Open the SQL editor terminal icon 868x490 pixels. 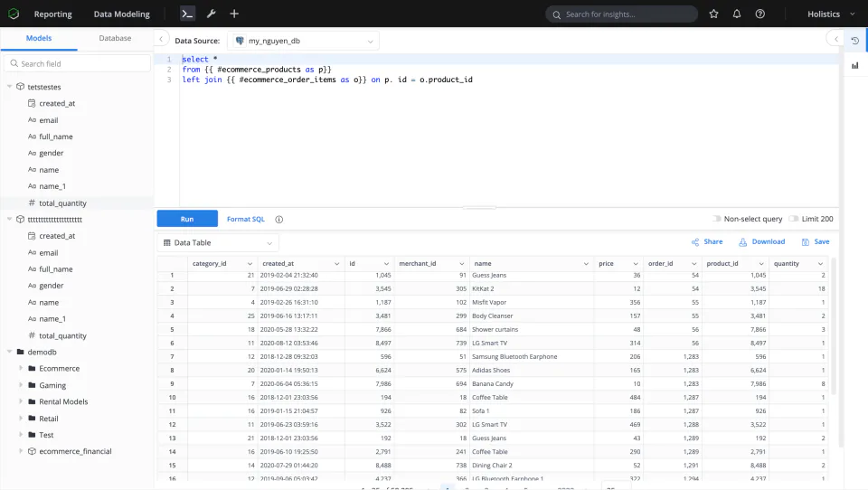[x=188, y=14]
